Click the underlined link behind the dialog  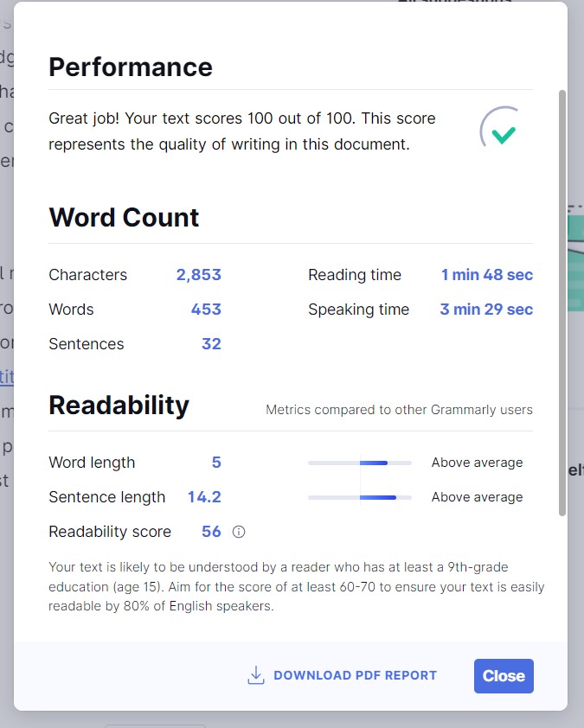(x=7, y=376)
